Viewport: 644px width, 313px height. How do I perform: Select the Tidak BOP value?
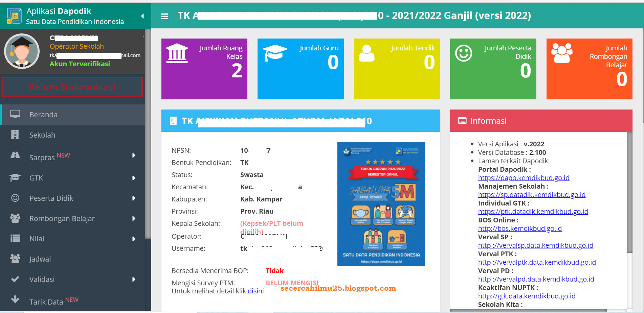(x=274, y=271)
